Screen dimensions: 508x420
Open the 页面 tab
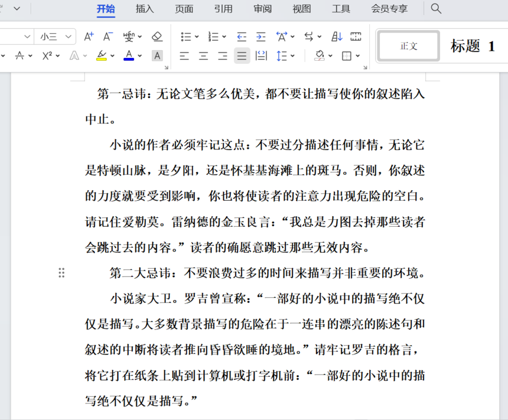click(x=184, y=9)
